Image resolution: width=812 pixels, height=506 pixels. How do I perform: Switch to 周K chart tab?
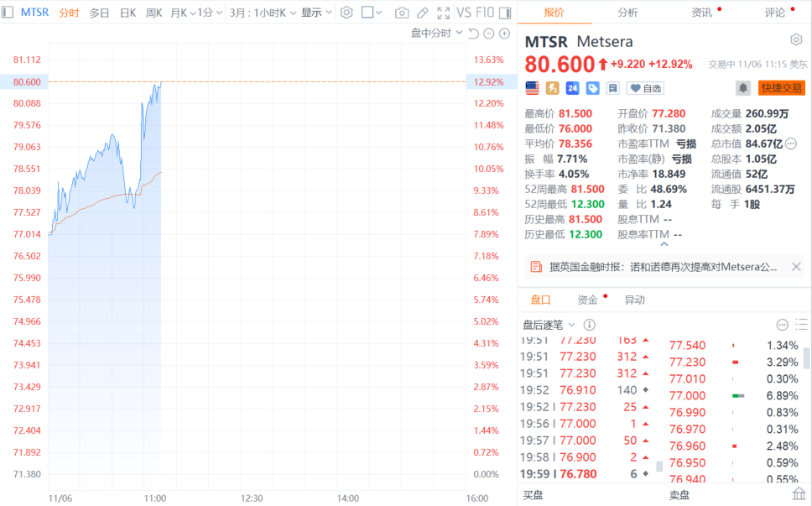point(154,13)
